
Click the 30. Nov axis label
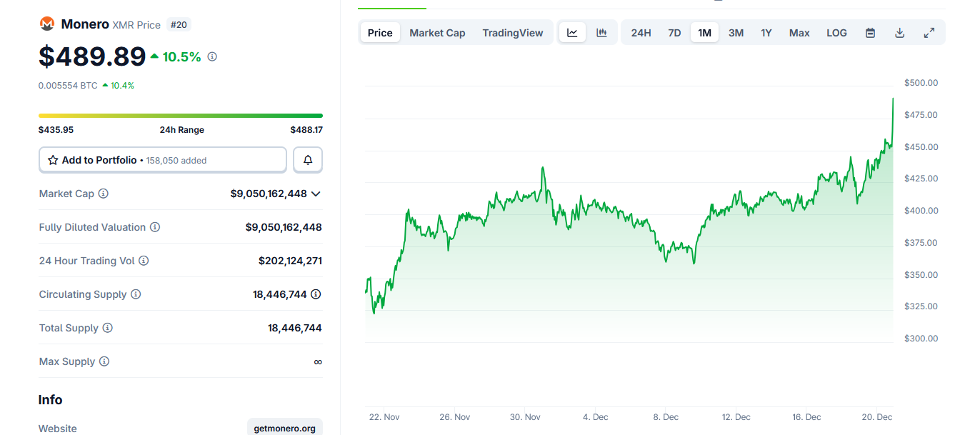pyautogui.click(x=525, y=417)
